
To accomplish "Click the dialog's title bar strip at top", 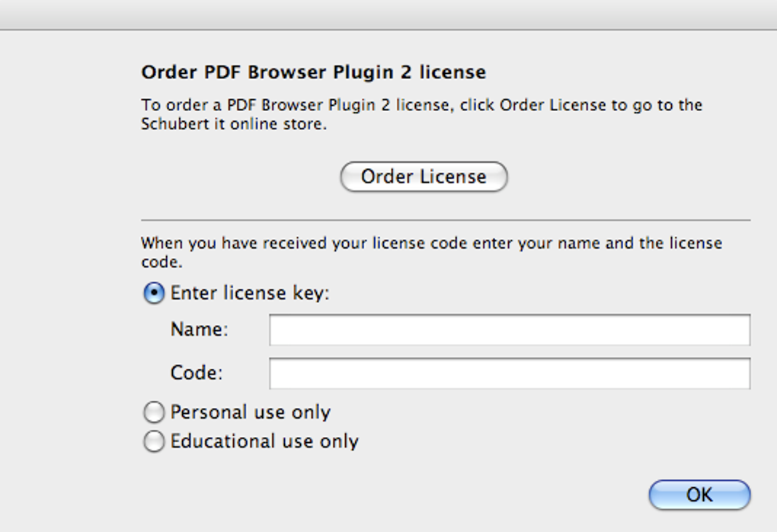I will pyautogui.click(x=388, y=14).
